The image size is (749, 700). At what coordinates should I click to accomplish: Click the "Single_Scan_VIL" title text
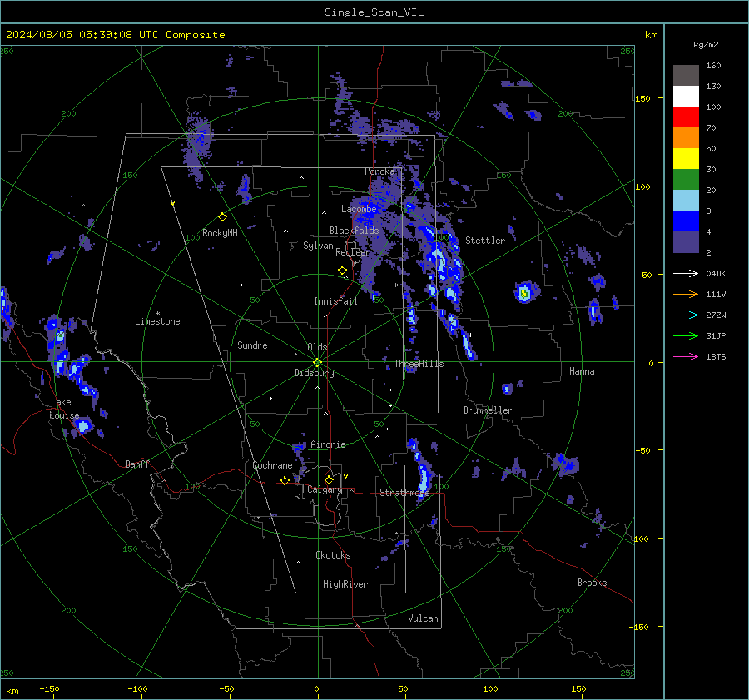click(x=374, y=12)
